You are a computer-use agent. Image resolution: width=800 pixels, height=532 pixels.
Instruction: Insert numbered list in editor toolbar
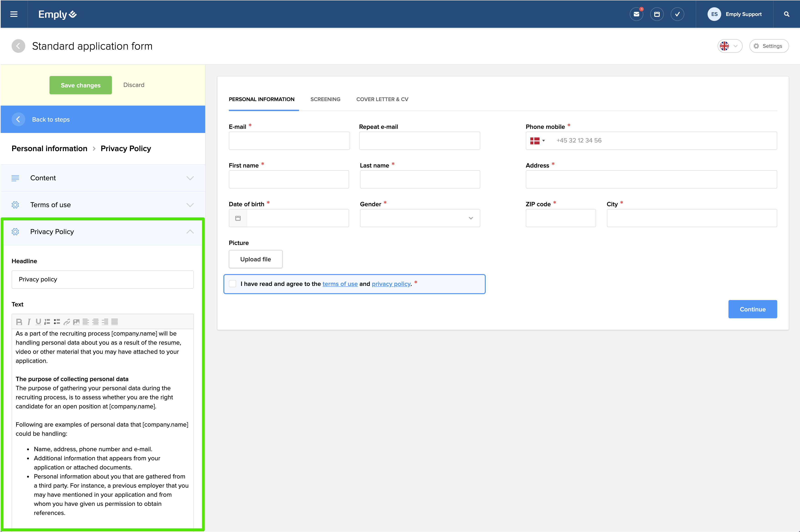(x=47, y=322)
